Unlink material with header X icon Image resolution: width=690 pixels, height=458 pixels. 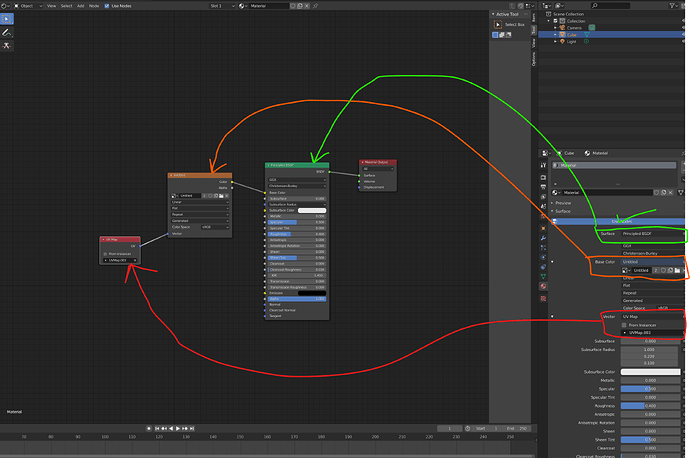[307, 6]
